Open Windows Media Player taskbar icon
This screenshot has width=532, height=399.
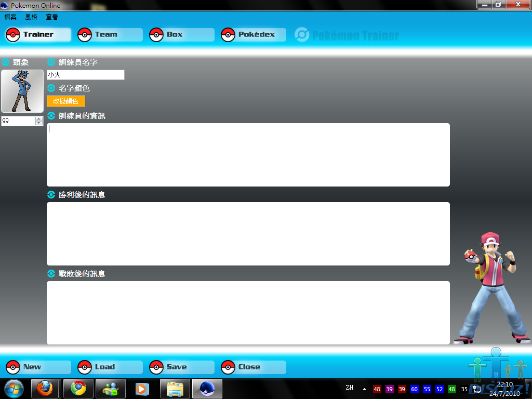tap(142, 389)
